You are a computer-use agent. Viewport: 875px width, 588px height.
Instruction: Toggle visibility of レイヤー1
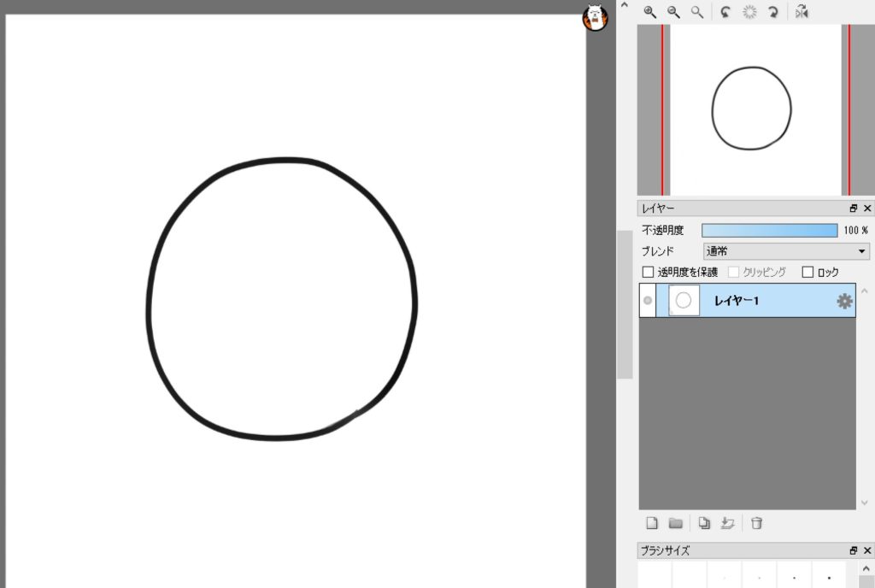click(647, 301)
